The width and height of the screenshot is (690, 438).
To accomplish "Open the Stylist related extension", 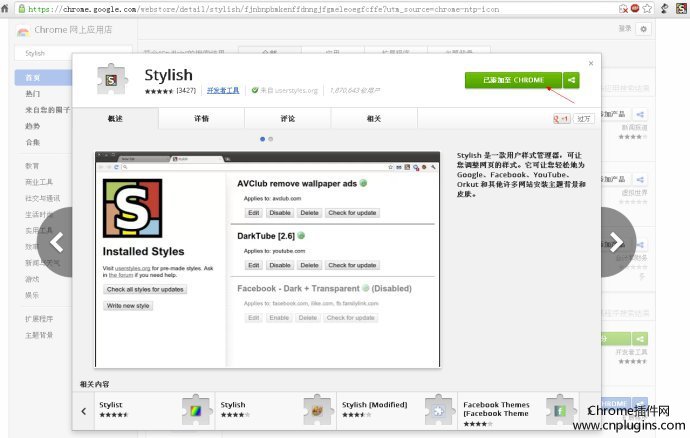I will coord(154,411).
